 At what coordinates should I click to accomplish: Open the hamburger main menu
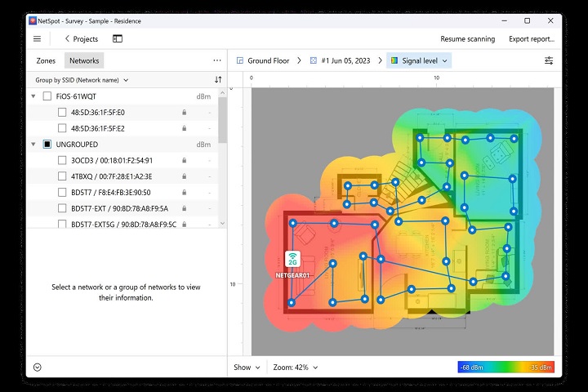coord(38,38)
